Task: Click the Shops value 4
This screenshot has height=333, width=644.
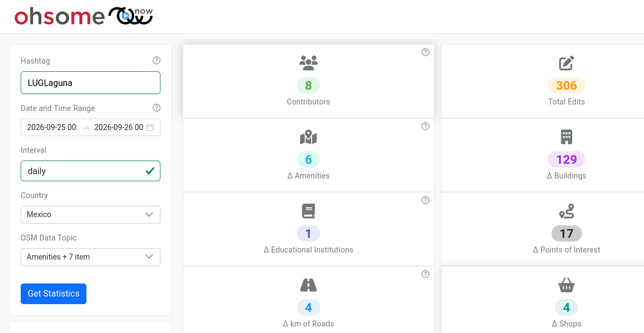Action: click(566, 307)
